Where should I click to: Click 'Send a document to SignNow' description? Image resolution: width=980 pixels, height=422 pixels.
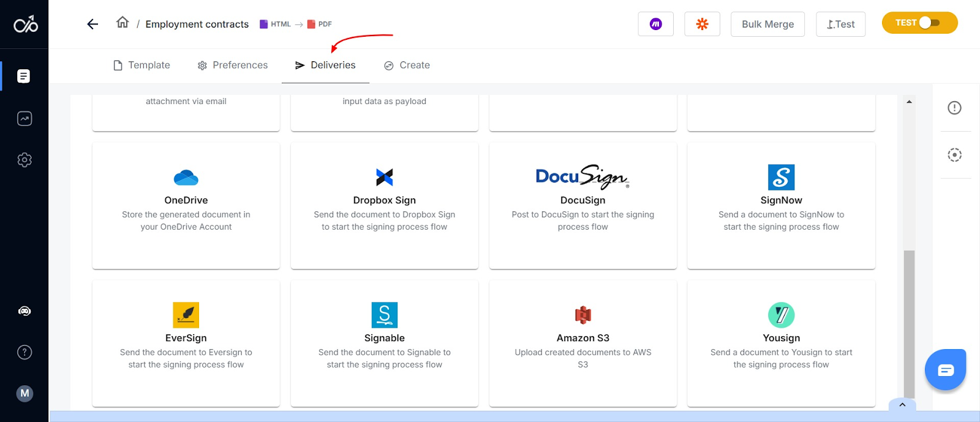click(782, 220)
